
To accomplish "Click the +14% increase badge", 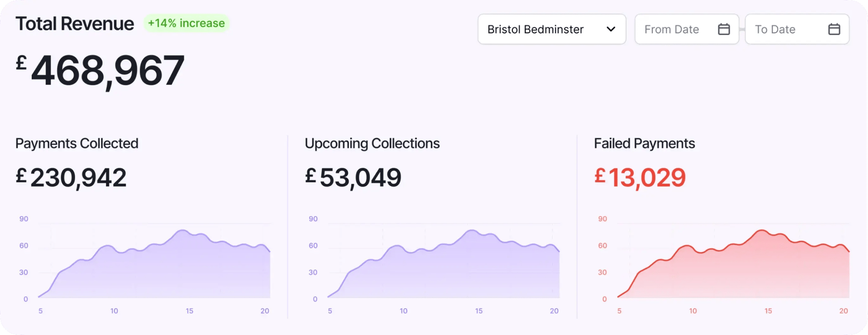I will click(186, 23).
